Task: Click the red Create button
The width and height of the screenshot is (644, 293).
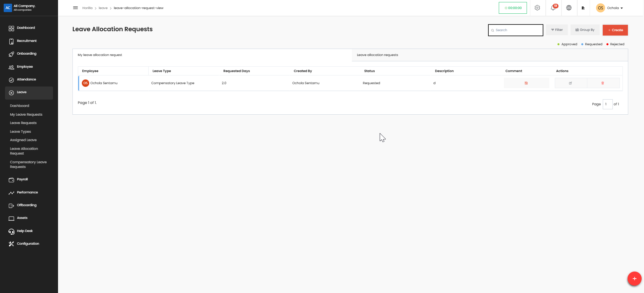Action: (x=615, y=30)
